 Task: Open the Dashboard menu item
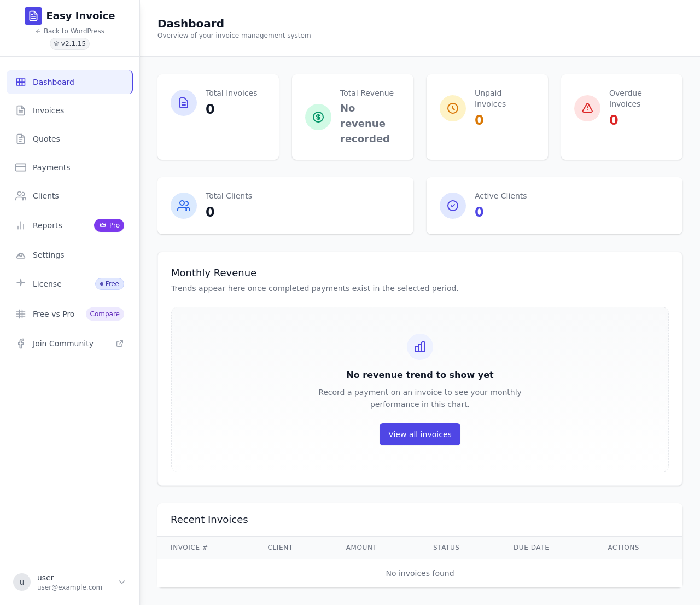pos(69,82)
